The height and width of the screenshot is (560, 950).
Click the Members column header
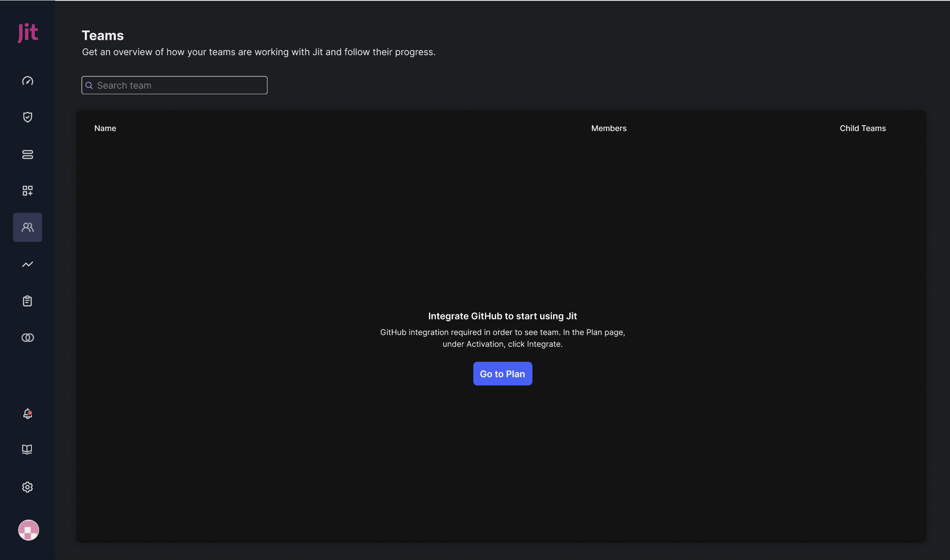coord(608,128)
